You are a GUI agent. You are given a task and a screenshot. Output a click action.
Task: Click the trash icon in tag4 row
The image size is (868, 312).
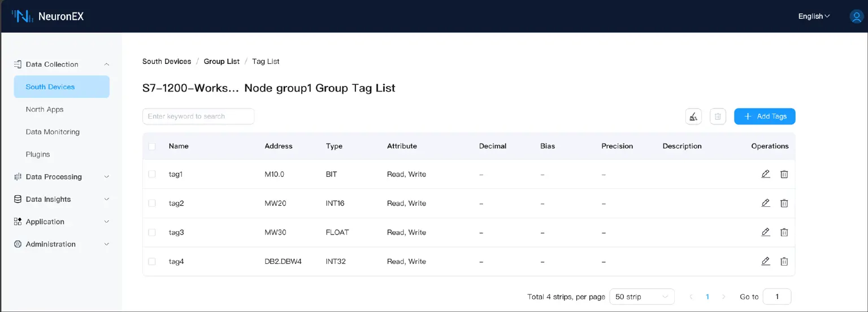784,261
